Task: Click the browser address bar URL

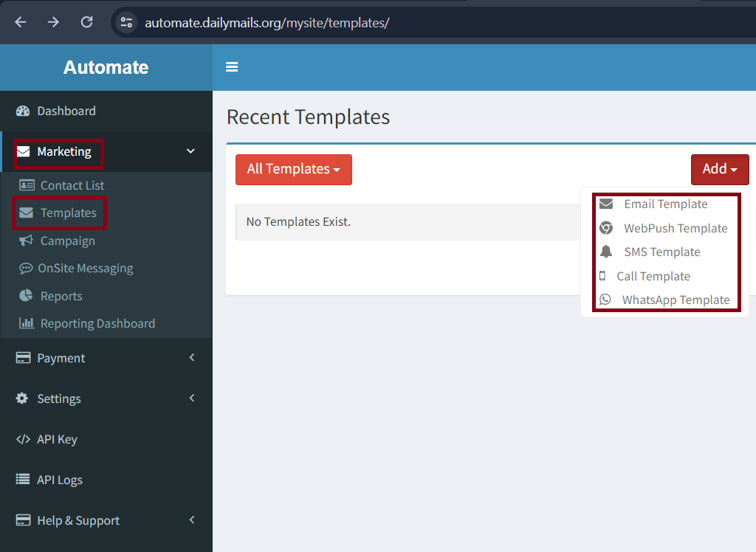Action: 267,23
